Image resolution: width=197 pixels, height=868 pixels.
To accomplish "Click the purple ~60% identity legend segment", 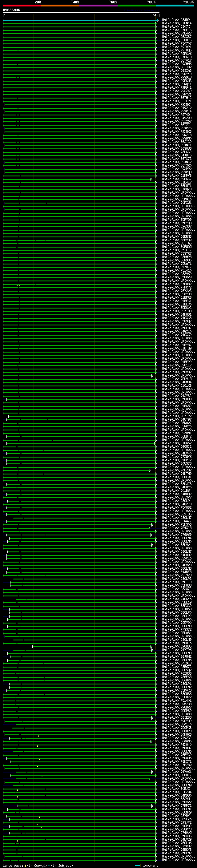I will [x=99, y=6].
